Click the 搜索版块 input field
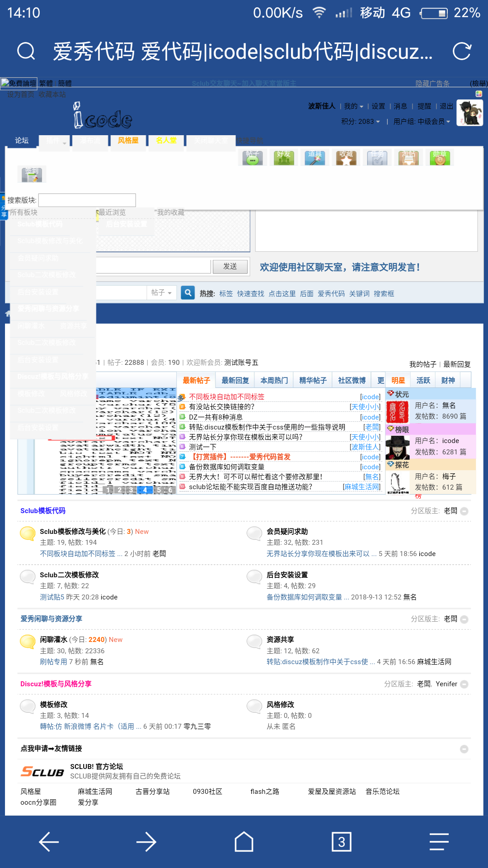The image size is (488, 868). tap(87, 200)
